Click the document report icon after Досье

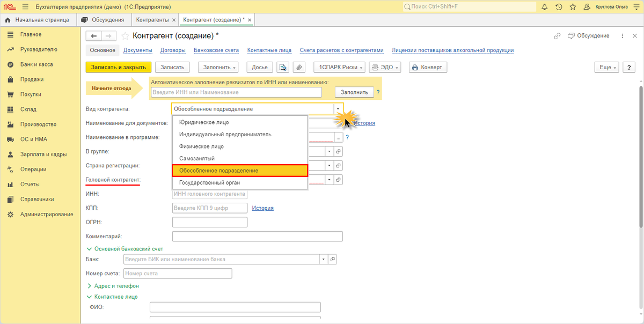tap(283, 67)
